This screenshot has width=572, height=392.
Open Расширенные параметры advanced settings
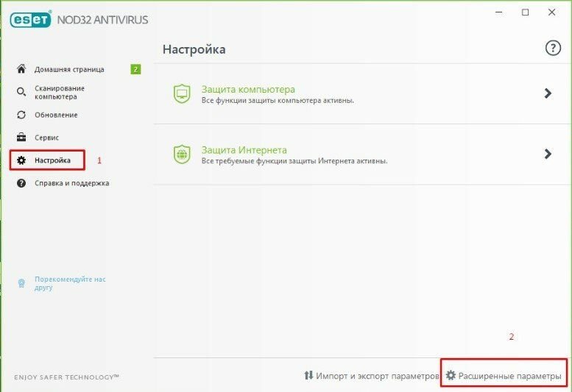click(509, 376)
